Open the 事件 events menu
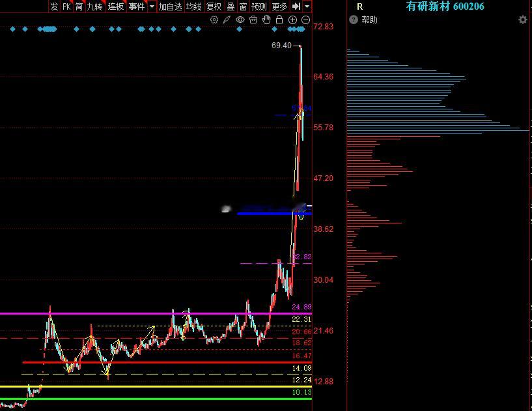 coord(137,7)
